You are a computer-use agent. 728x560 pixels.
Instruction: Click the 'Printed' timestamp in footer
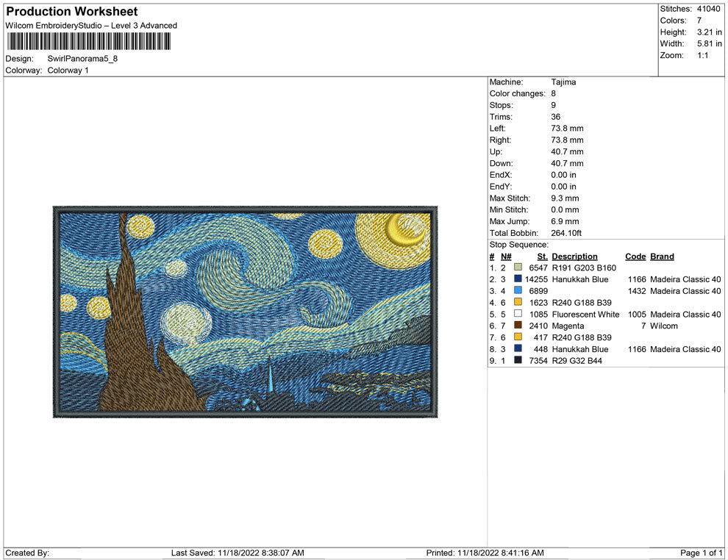[485, 553]
